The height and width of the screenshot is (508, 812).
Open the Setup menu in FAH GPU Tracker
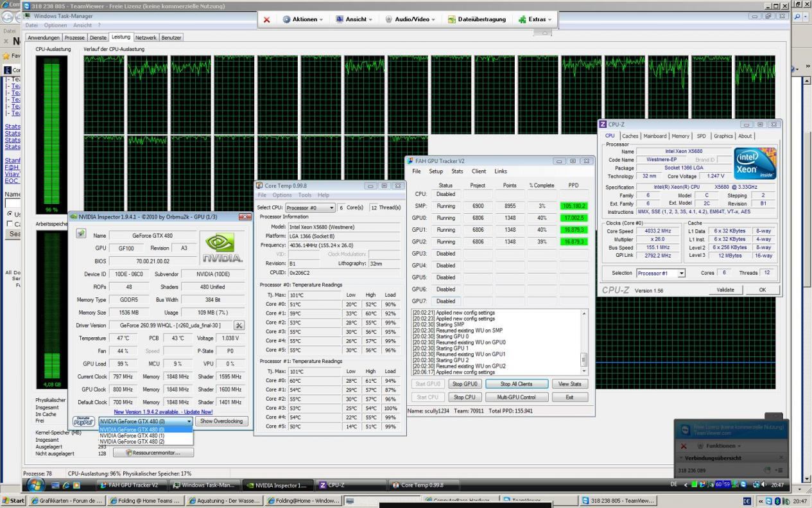(x=436, y=171)
